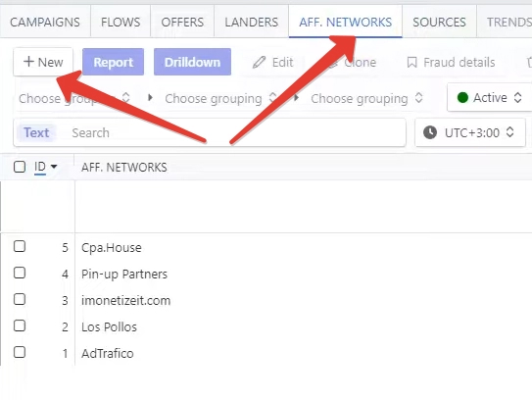
Task: Select the Los Pollos network name
Action: (x=109, y=327)
